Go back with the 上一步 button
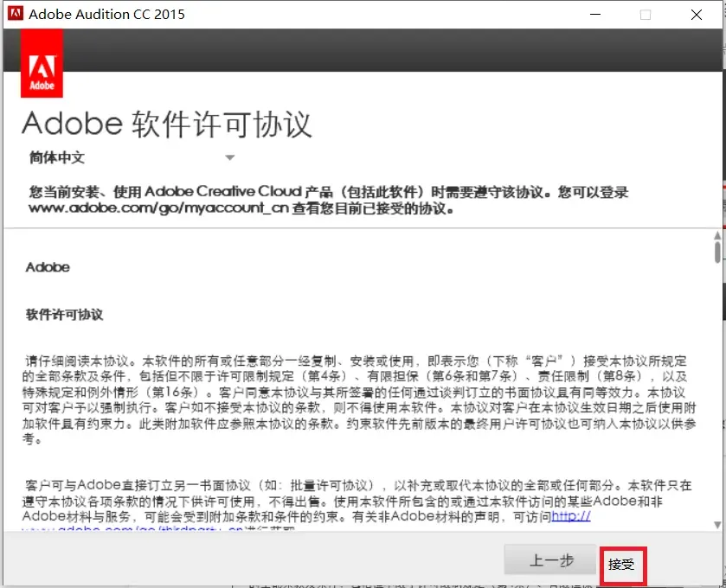Viewport: 726px width, 588px height. tap(550, 560)
